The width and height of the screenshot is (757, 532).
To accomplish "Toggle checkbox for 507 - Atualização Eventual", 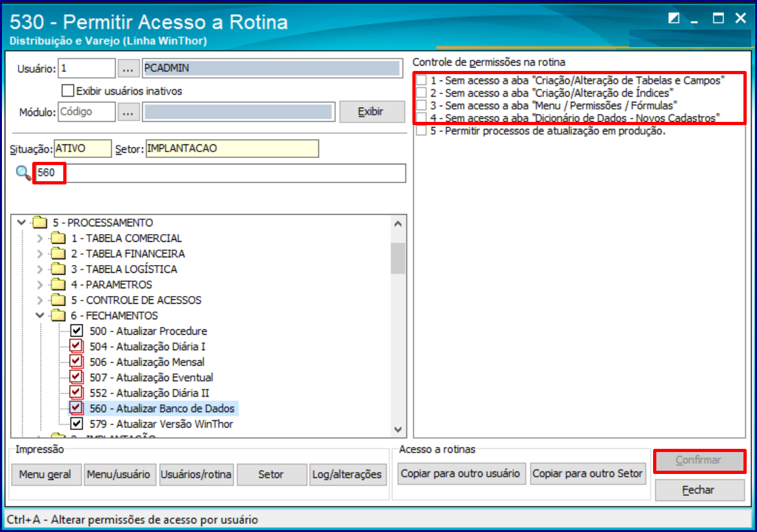I will 76,377.
